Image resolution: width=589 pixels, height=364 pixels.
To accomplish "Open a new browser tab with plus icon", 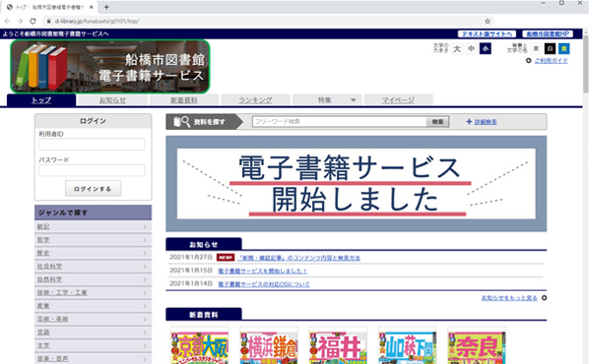I will point(106,7).
